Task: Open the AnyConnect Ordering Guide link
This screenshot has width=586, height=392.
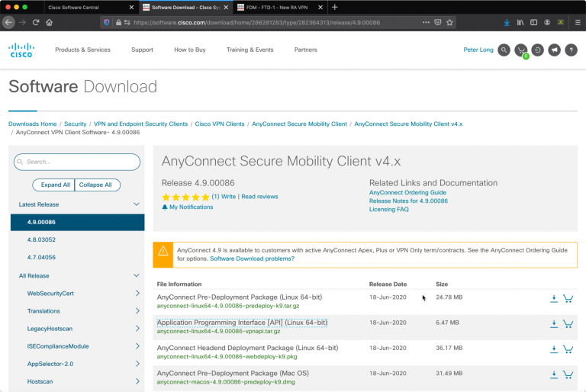Action: coord(407,192)
